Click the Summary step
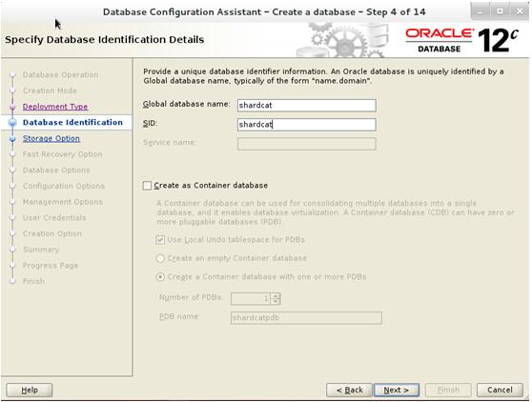The image size is (532, 402). point(41,250)
